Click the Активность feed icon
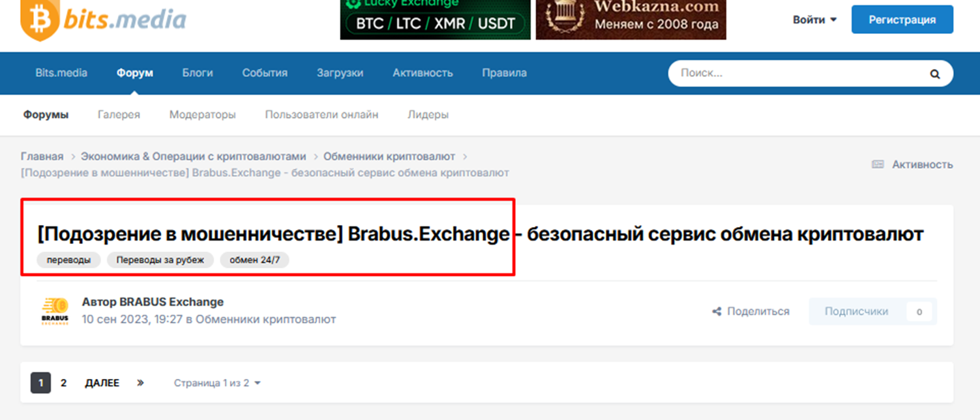 point(878,164)
